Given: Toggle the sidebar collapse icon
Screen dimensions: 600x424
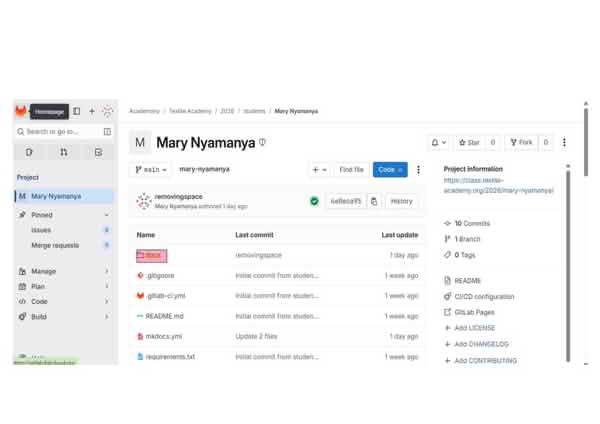Looking at the screenshot, I should [x=77, y=111].
